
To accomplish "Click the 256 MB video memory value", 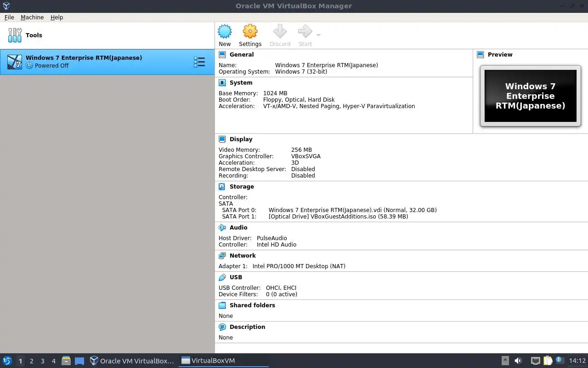I will click(x=301, y=150).
